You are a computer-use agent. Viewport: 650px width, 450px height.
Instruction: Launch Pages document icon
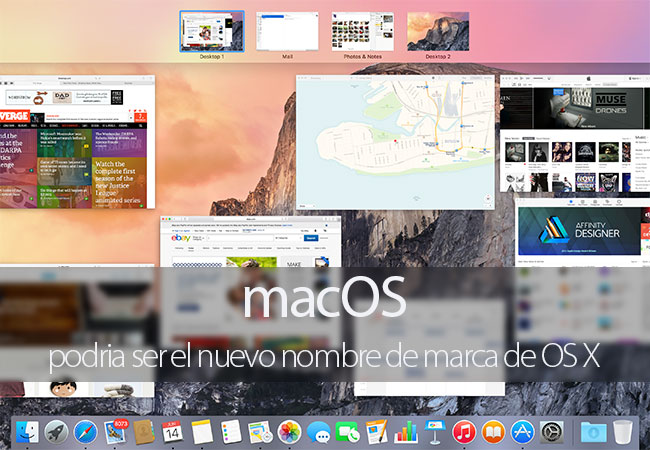point(376,432)
